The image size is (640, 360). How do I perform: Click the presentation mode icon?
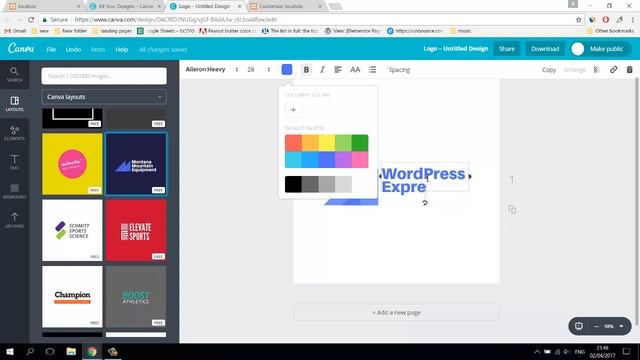click(579, 326)
